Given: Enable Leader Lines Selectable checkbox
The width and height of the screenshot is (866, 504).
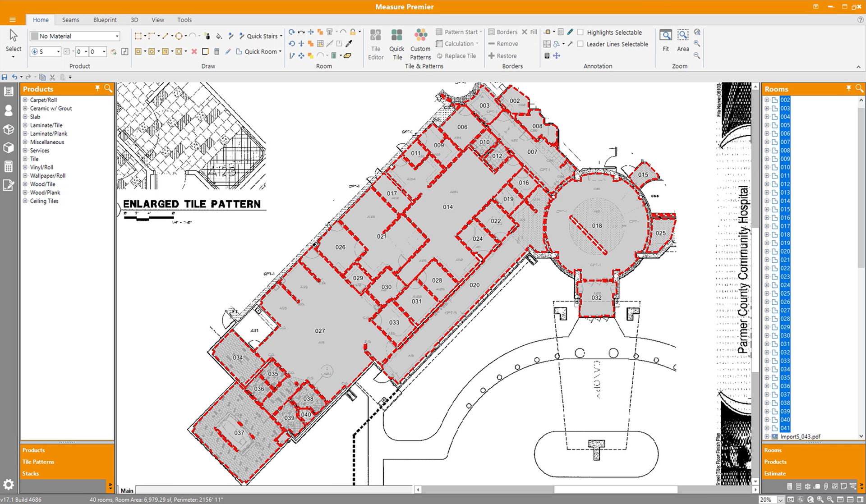Looking at the screenshot, I should 581,44.
